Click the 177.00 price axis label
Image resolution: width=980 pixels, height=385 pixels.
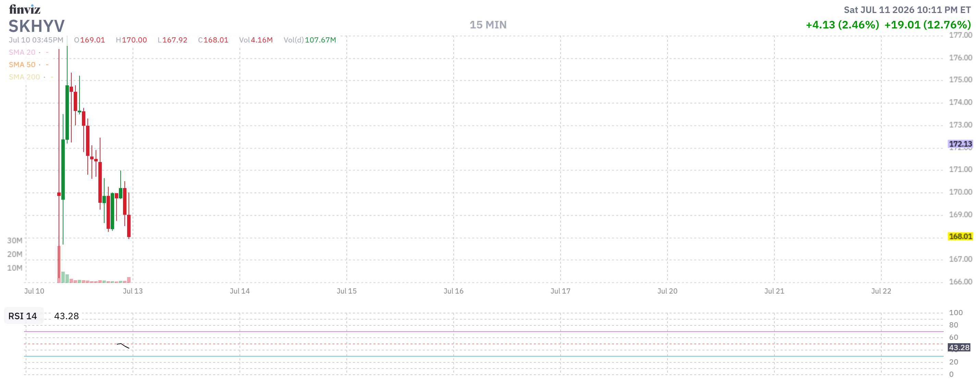960,35
